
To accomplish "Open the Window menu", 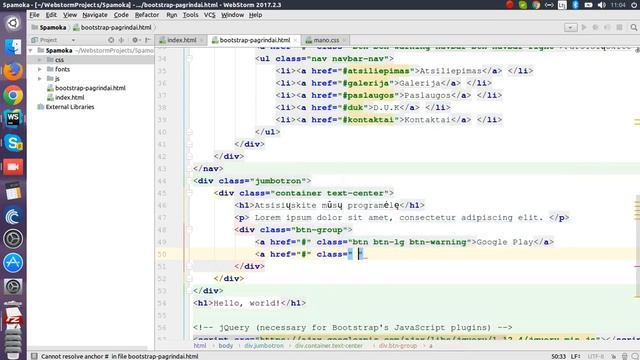I will (x=232, y=15).
